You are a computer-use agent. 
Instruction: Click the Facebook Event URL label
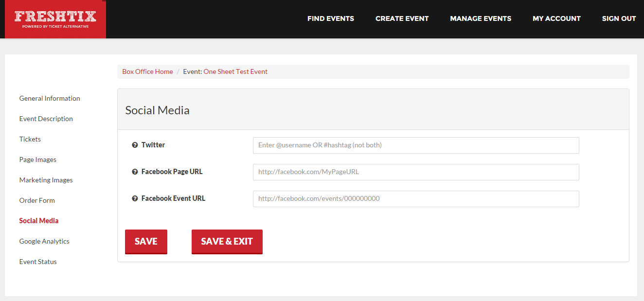click(173, 198)
